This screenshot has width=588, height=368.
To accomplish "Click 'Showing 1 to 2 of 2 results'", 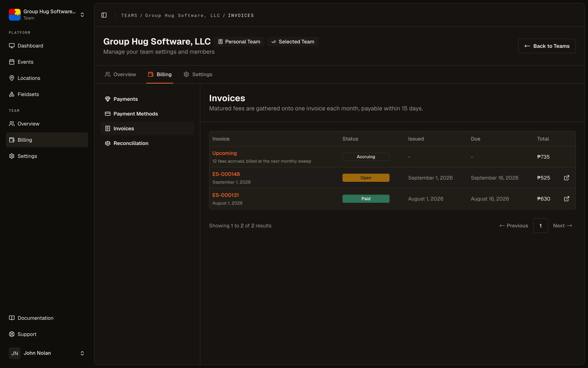I will (240, 226).
